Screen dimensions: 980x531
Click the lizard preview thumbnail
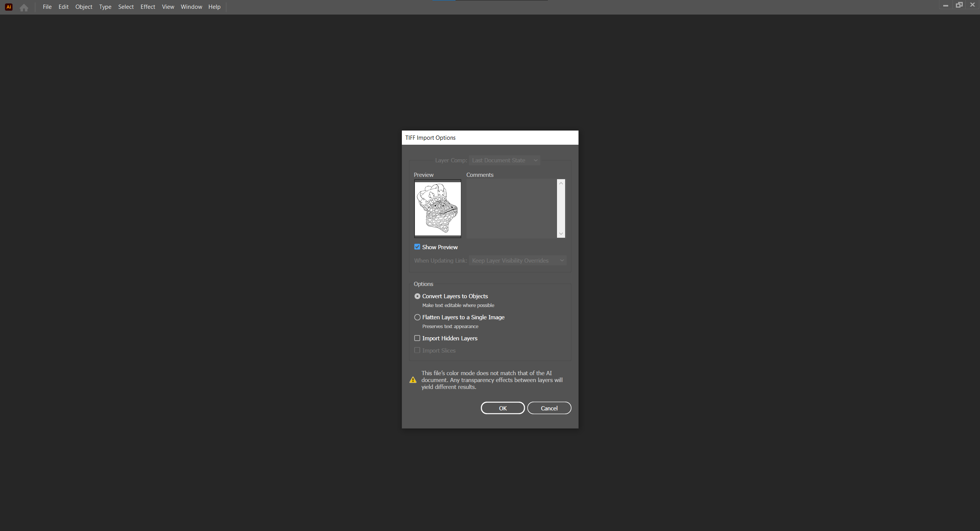click(438, 209)
